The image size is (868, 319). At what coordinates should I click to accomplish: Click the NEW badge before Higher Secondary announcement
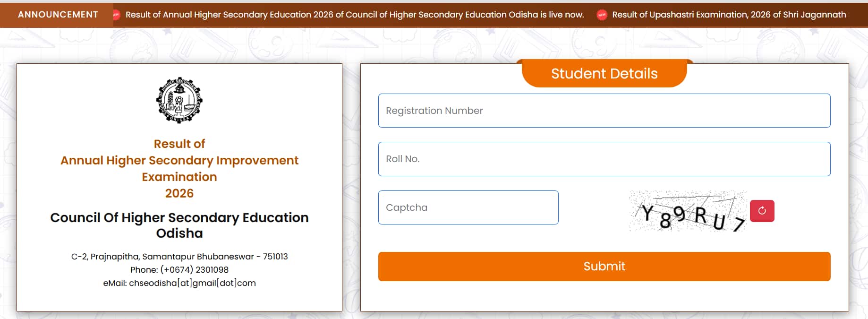click(x=116, y=15)
